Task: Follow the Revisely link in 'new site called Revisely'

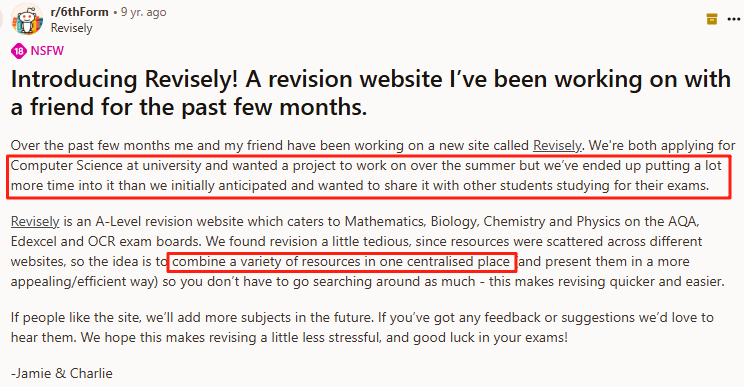Action: (557, 145)
